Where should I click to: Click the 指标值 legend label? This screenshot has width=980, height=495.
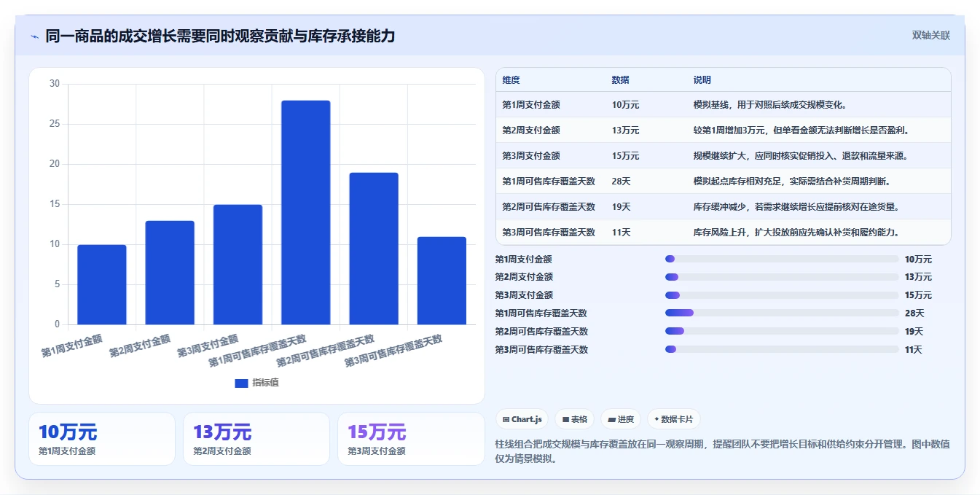point(265,383)
